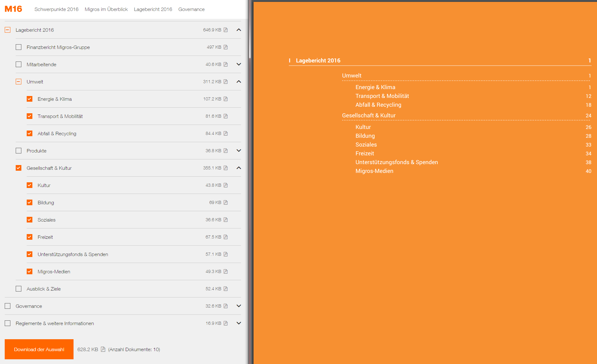Viewport: 597px width, 364px height.
Task: Open PDF icon for Gesellschaft & Kultur
Action: click(x=226, y=168)
